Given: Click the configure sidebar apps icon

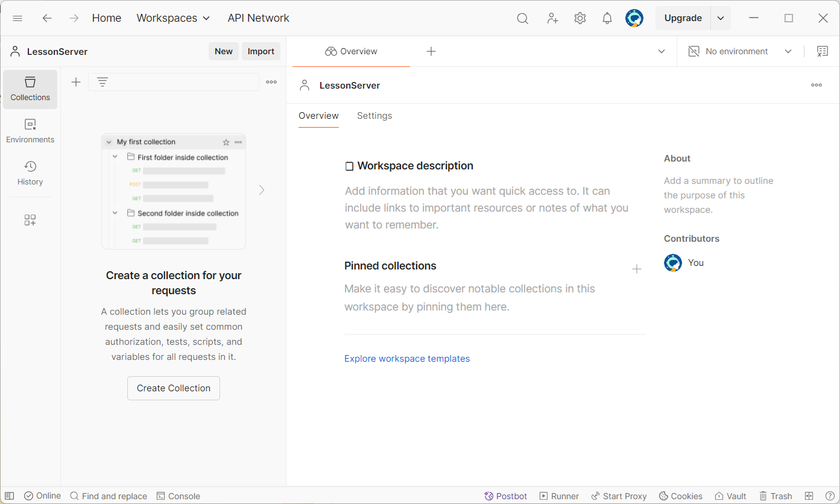Looking at the screenshot, I should point(30,220).
